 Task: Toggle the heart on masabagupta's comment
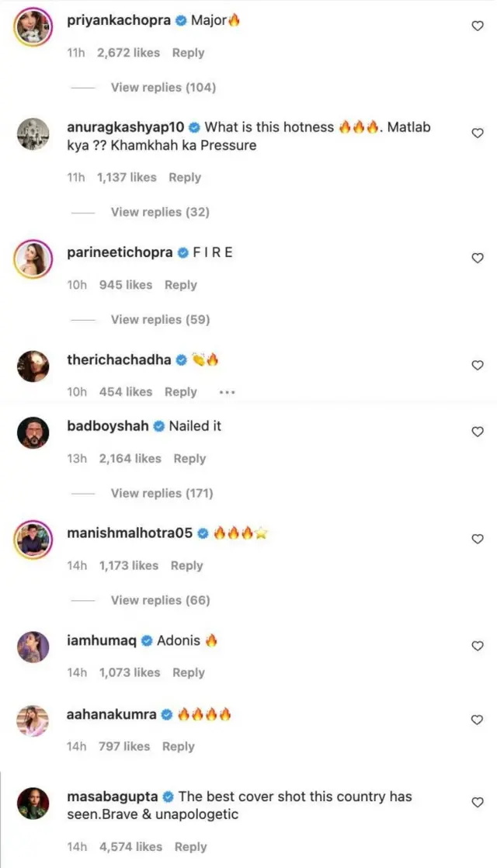478,802
